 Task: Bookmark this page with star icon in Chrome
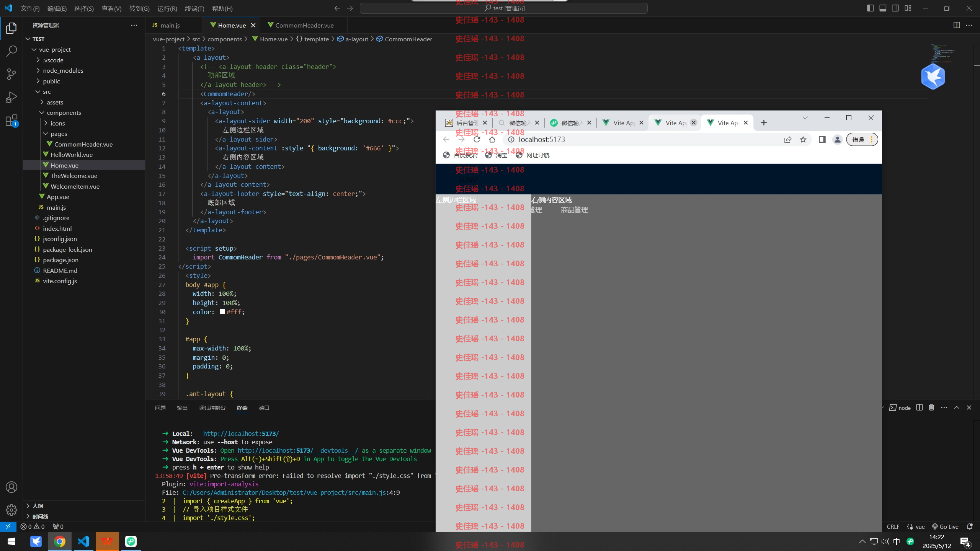[x=803, y=140]
